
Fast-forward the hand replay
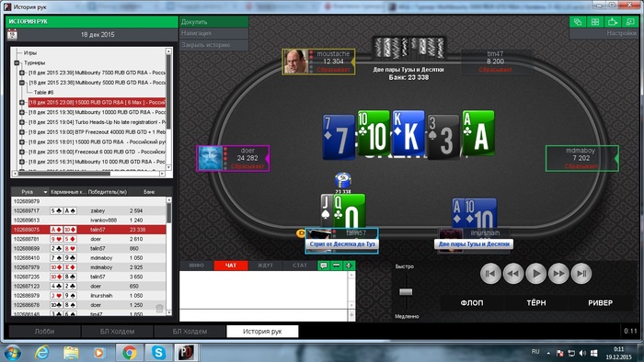coord(558,274)
